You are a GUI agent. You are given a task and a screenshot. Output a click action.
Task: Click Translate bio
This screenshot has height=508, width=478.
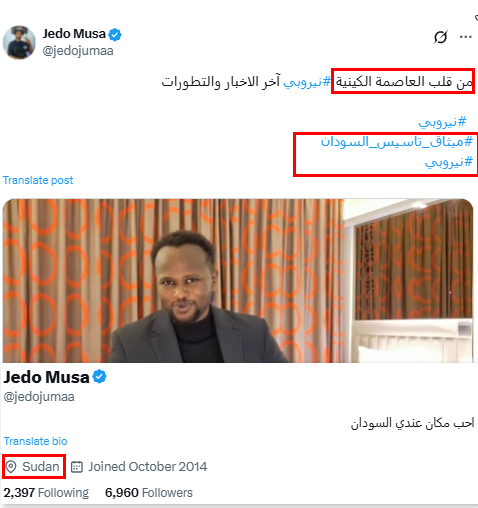pos(36,441)
